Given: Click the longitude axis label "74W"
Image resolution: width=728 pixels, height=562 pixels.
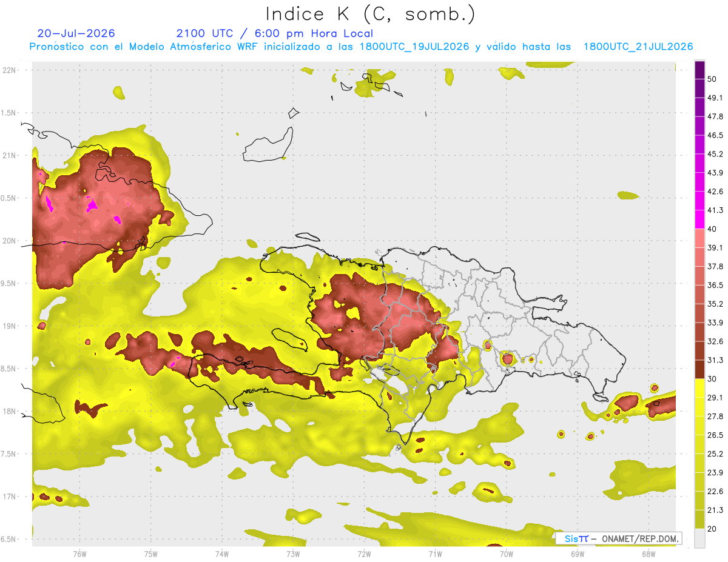Looking at the screenshot, I should click(x=222, y=555).
